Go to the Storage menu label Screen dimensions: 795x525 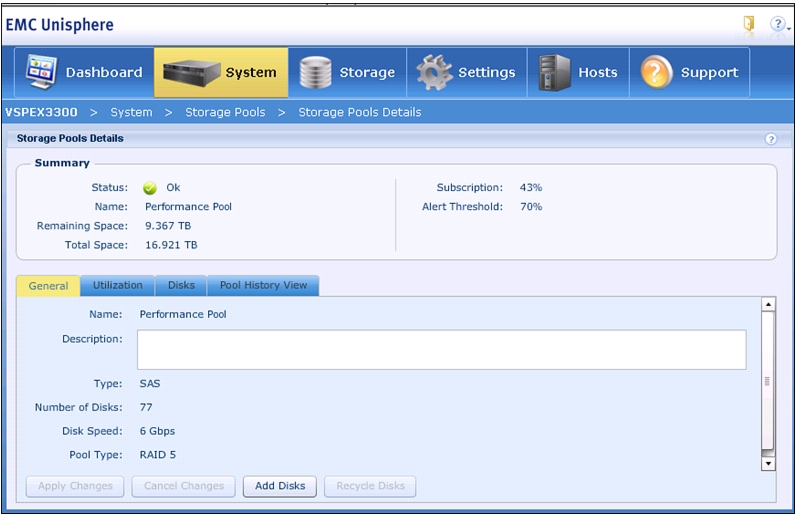[x=367, y=73]
